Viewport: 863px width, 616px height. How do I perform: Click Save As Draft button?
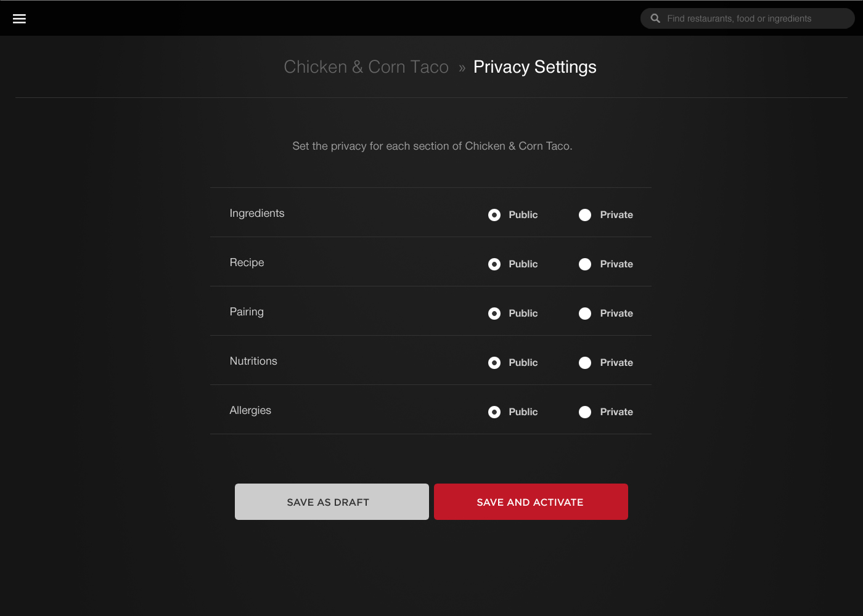click(332, 502)
